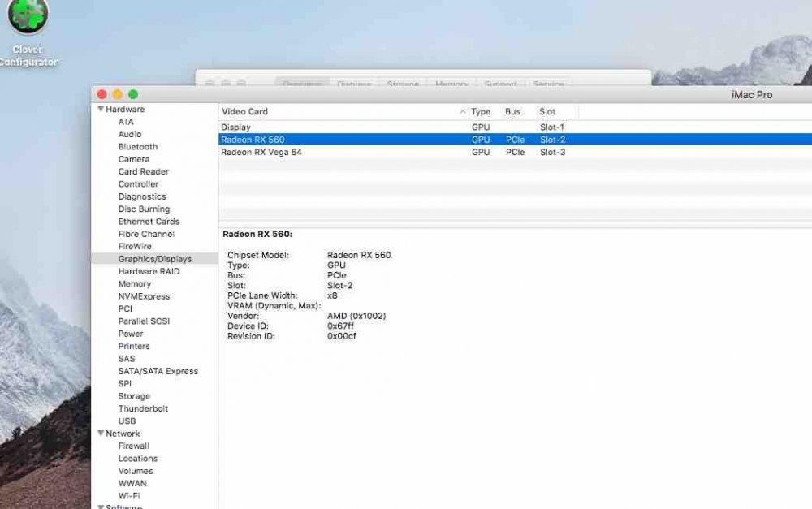
Task: Select Parallel SCSI entry
Action: coord(144,321)
